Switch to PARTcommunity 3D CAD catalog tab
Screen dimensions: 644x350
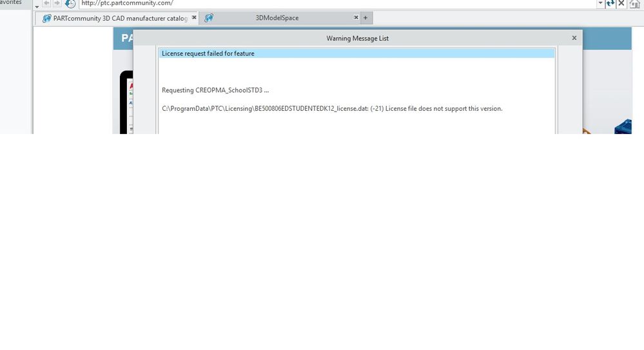pyautogui.click(x=116, y=18)
